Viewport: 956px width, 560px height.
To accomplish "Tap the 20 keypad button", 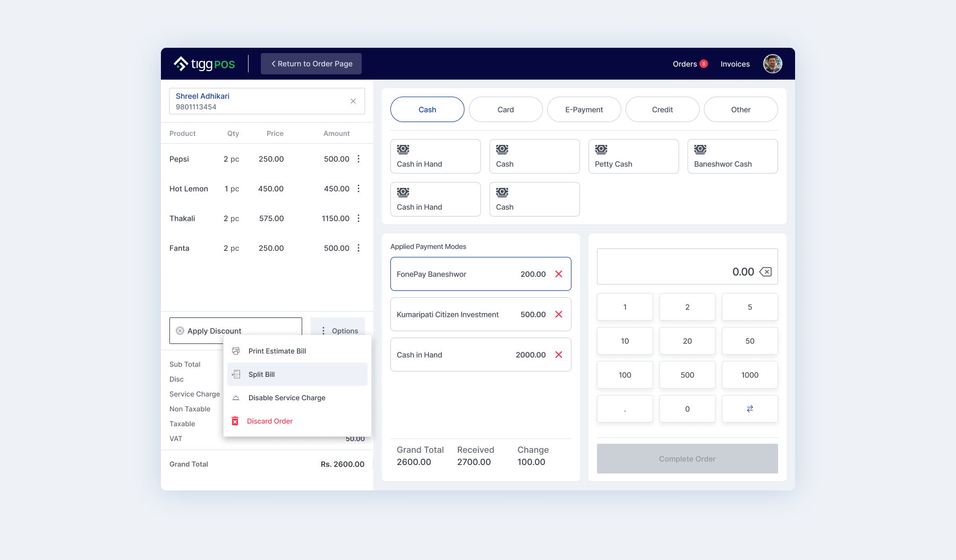I will click(687, 341).
